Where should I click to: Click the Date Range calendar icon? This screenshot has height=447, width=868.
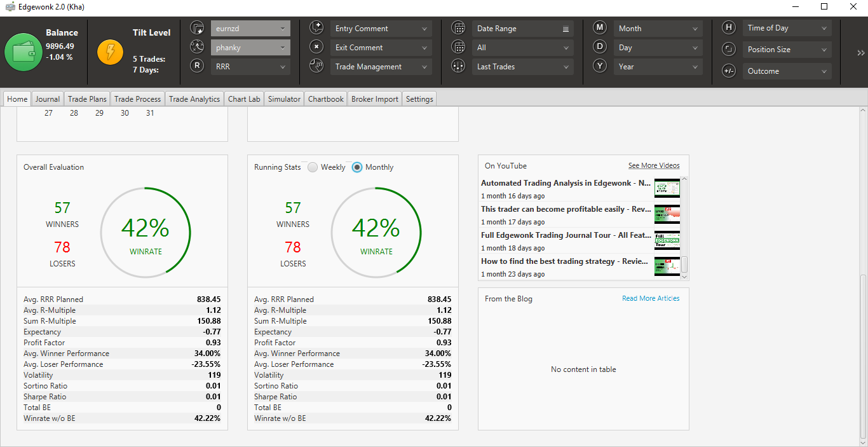tap(458, 28)
